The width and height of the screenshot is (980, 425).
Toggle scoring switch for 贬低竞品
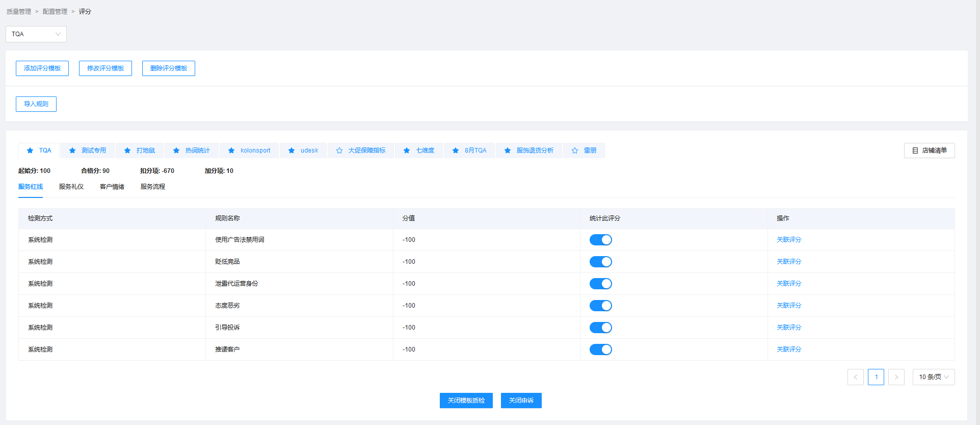coord(601,262)
